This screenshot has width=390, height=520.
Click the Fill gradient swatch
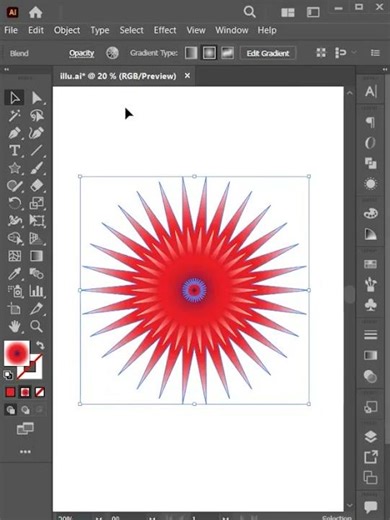(17, 353)
